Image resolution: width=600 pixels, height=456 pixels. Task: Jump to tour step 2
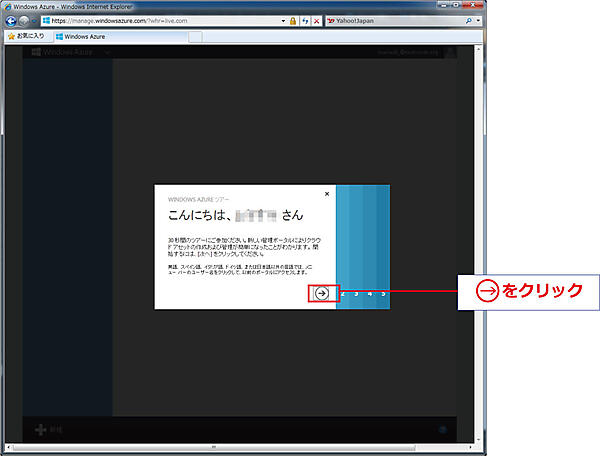pyautogui.click(x=343, y=294)
